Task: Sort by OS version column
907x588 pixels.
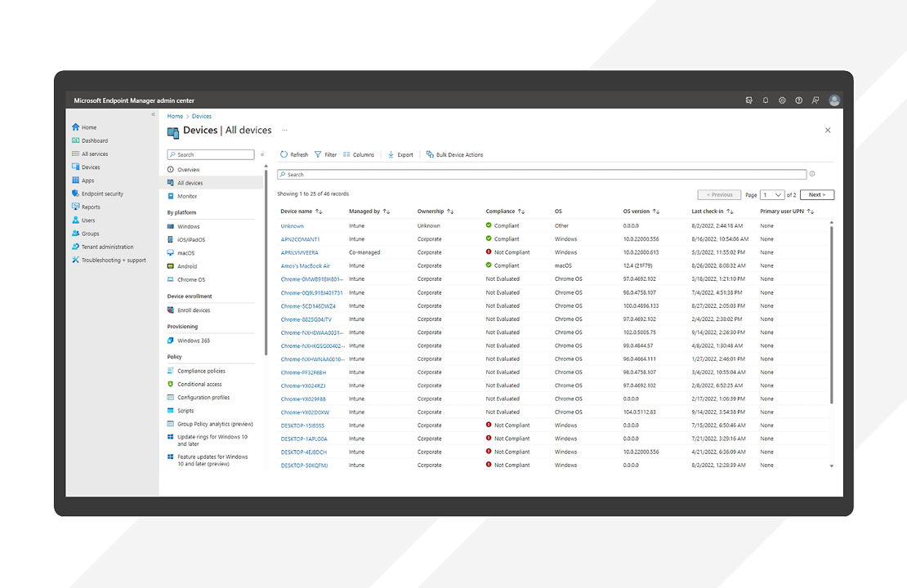Action: (641, 212)
